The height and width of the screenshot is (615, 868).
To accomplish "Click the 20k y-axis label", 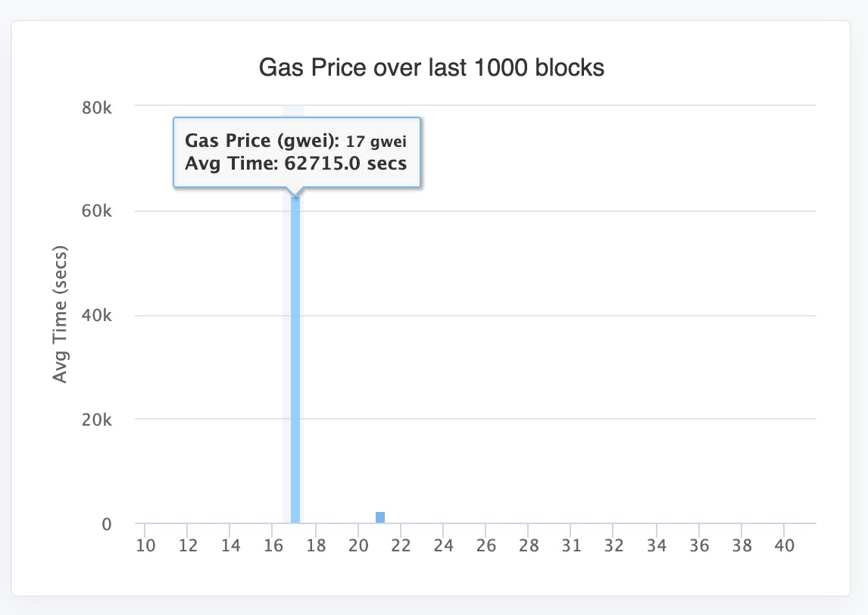I will (x=97, y=420).
